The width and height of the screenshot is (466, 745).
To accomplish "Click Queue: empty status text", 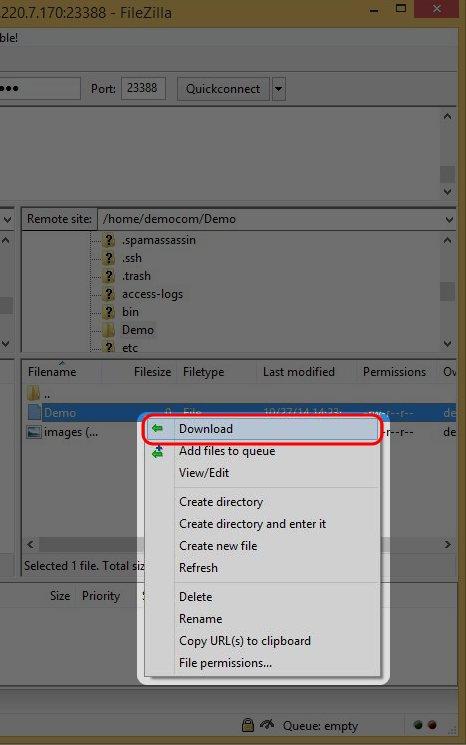I will point(320,726).
